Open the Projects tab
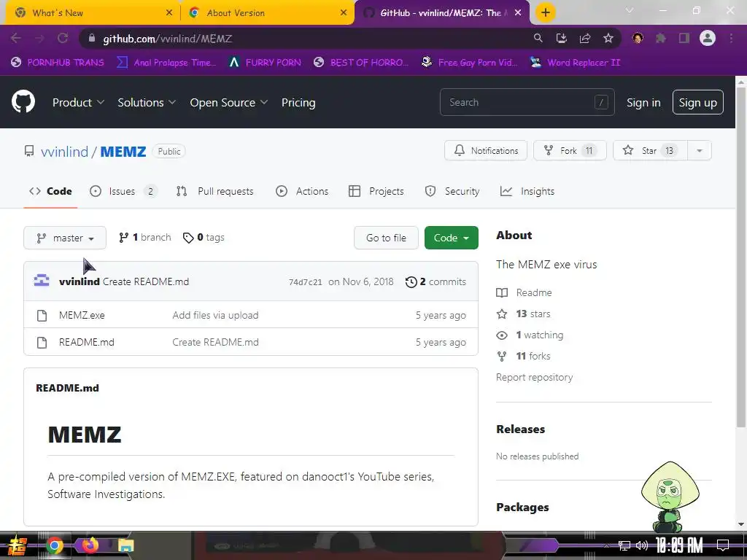The image size is (747, 560). (x=376, y=192)
